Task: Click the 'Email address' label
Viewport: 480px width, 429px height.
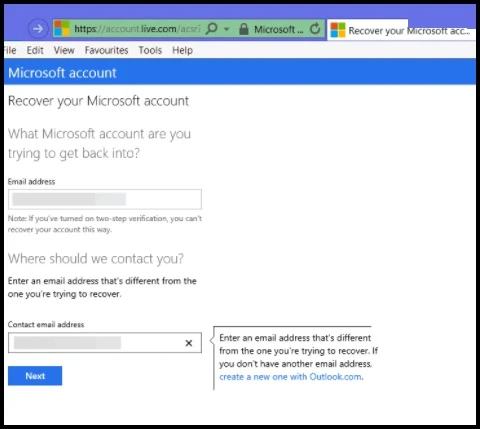Action: tap(31, 181)
